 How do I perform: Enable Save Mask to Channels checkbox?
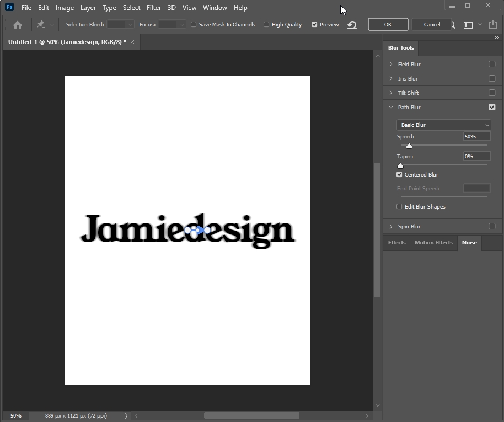[x=194, y=24]
